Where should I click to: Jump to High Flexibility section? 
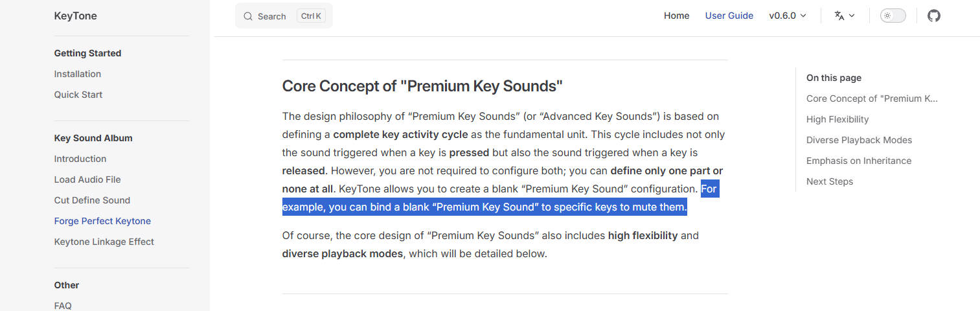pyautogui.click(x=838, y=119)
